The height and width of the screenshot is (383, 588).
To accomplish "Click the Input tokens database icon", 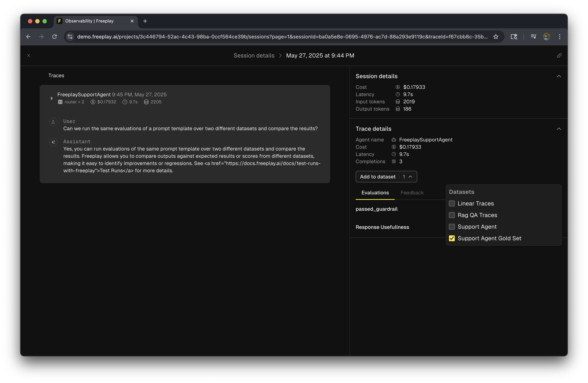I will click(x=398, y=102).
